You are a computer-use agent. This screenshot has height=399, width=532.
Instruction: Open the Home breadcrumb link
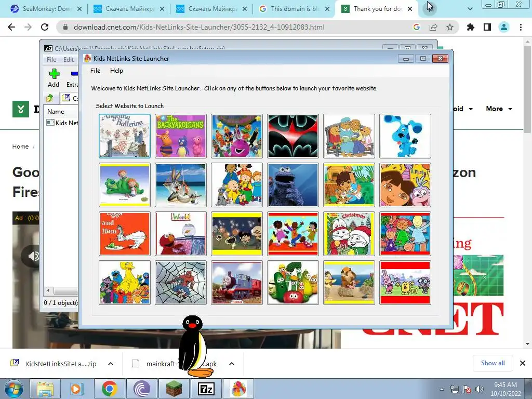click(x=20, y=147)
